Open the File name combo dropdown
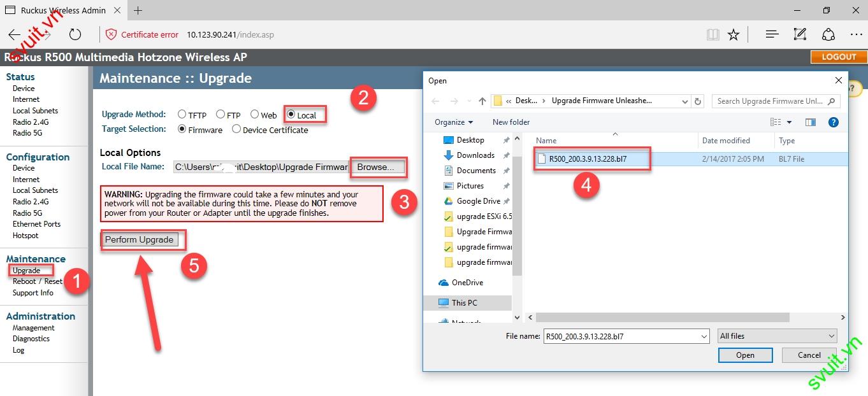This screenshot has width=868, height=396. (x=704, y=336)
